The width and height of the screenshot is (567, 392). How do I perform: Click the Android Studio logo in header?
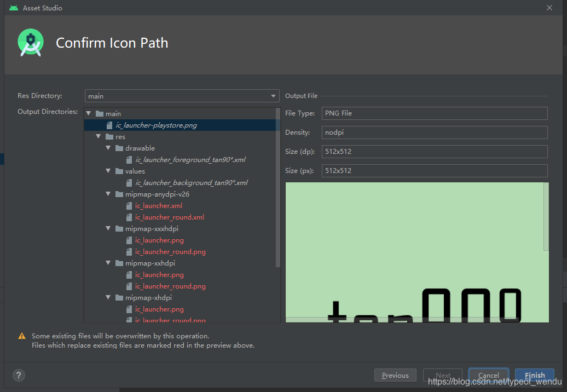tap(31, 43)
